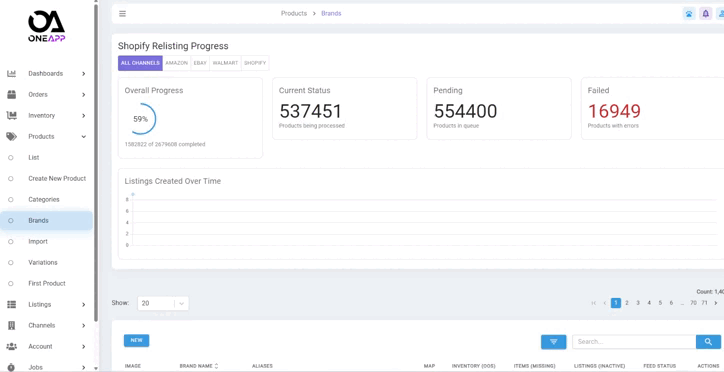Expand the Orders menu chevron
Image resolution: width=724 pixels, height=372 pixels.
[x=84, y=95]
